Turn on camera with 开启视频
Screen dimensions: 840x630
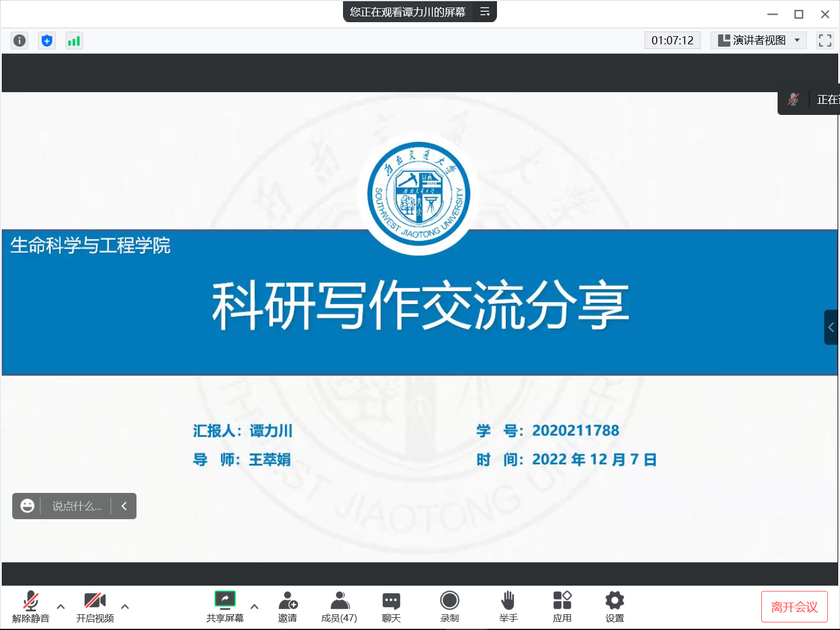coord(94,607)
